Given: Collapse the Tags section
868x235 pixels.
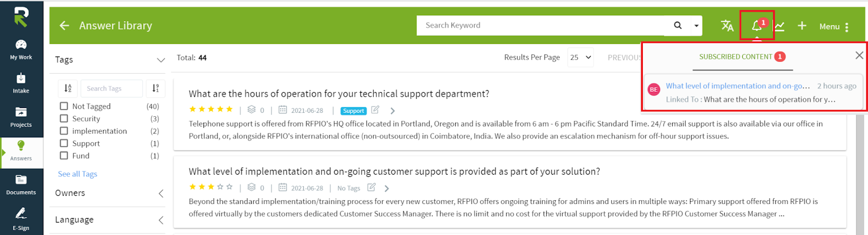Looking at the screenshot, I should tap(161, 60).
